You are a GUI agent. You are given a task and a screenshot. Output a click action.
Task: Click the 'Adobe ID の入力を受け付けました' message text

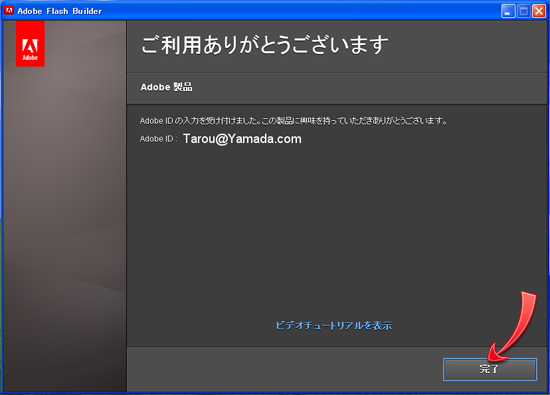(x=293, y=121)
